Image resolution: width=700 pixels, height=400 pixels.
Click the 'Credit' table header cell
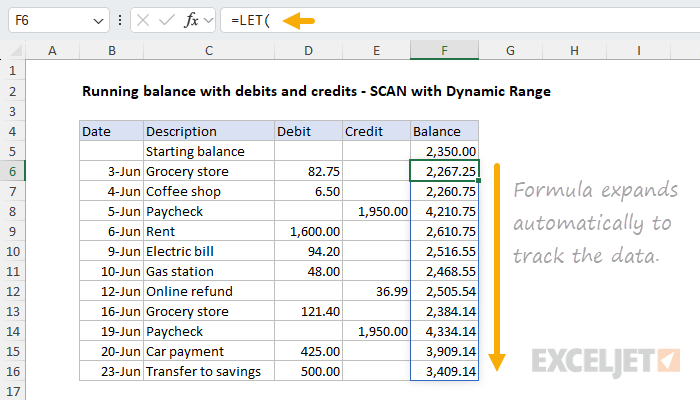(x=376, y=131)
